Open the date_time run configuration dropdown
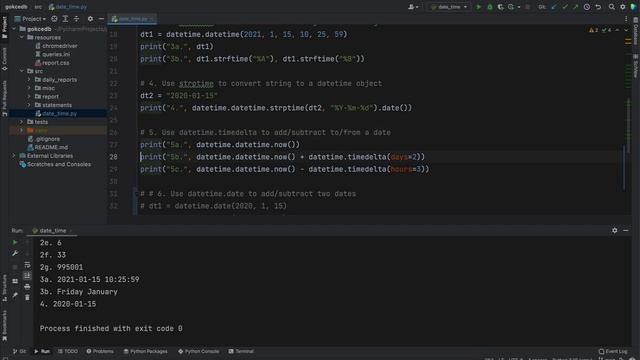The image size is (640, 360). point(449,7)
